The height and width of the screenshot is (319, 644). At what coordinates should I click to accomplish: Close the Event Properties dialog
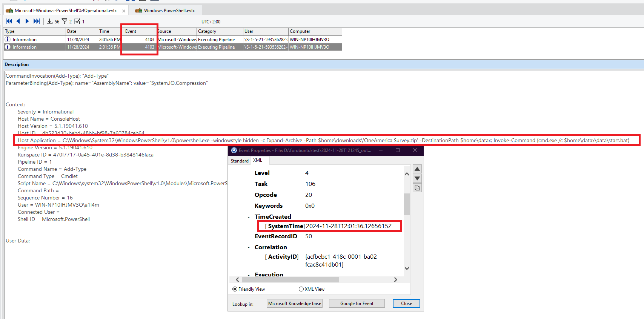click(406, 304)
